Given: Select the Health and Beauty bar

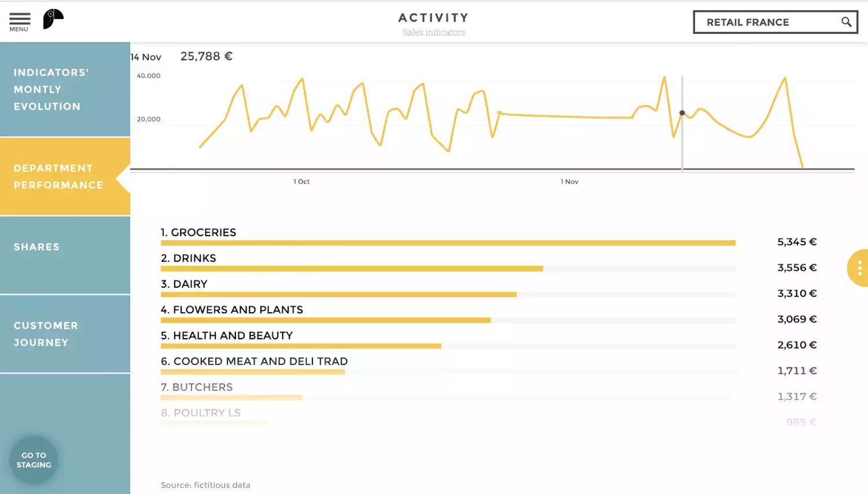Looking at the screenshot, I should tap(301, 346).
